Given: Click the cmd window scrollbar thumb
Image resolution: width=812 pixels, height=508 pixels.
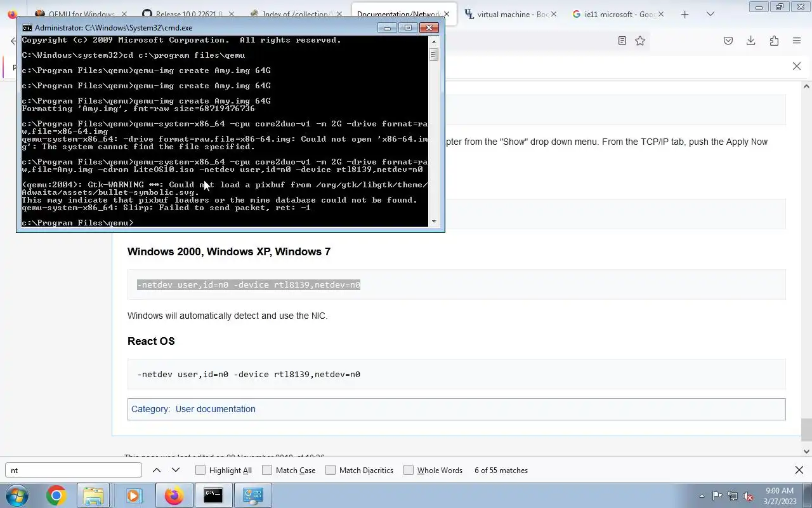Looking at the screenshot, I should coord(434,55).
